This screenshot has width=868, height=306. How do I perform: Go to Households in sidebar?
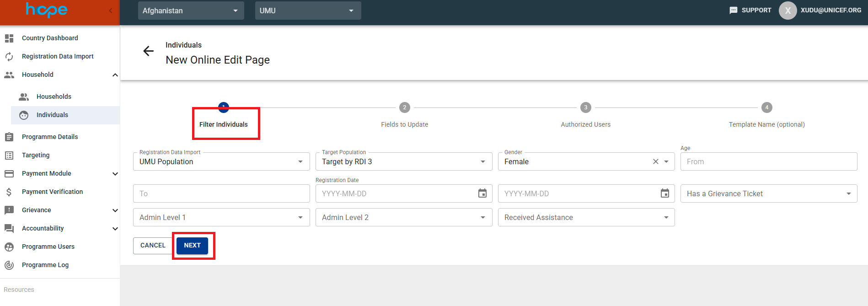54,97
